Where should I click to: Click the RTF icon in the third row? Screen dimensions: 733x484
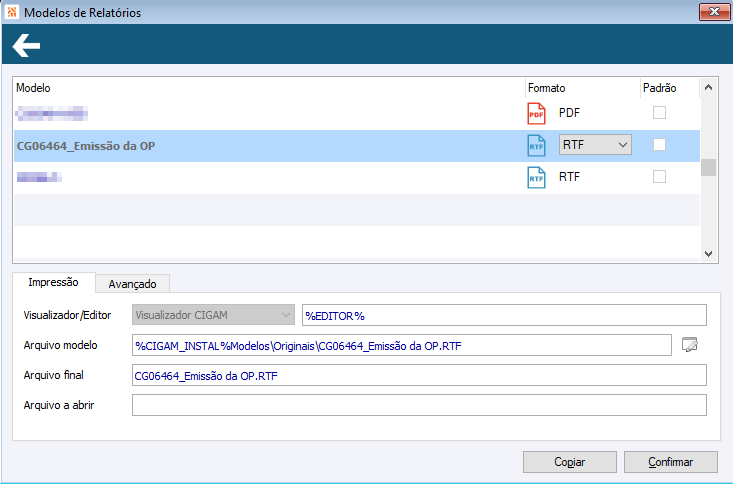[x=536, y=177]
